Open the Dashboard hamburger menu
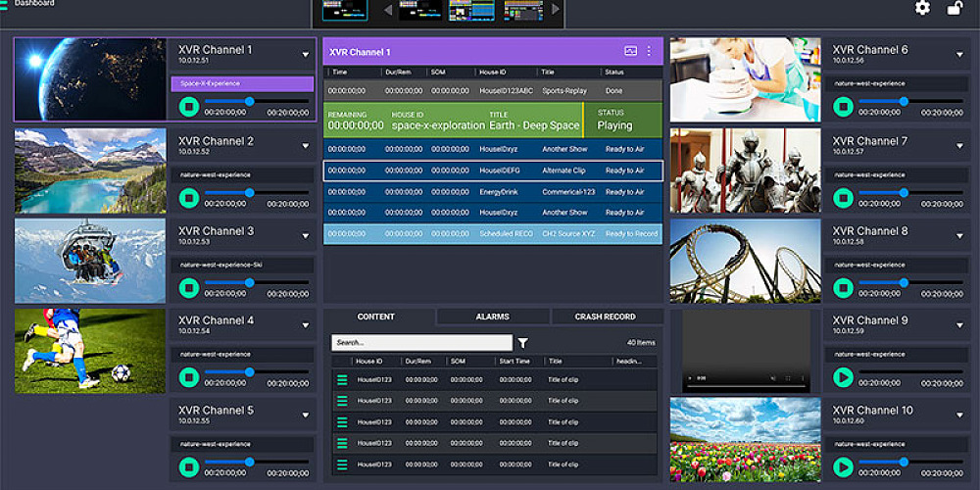Viewport: 980px width, 490px height. (x=5, y=4)
